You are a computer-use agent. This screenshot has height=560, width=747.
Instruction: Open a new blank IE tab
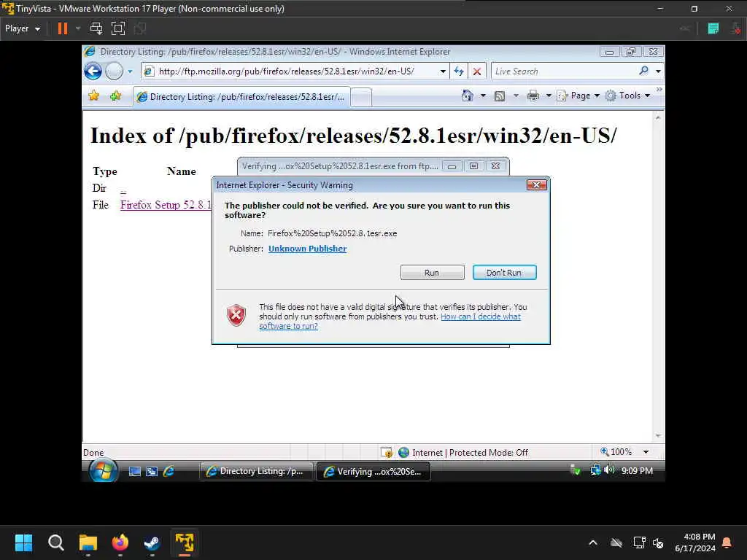pyautogui.click(x=362, y=98)
